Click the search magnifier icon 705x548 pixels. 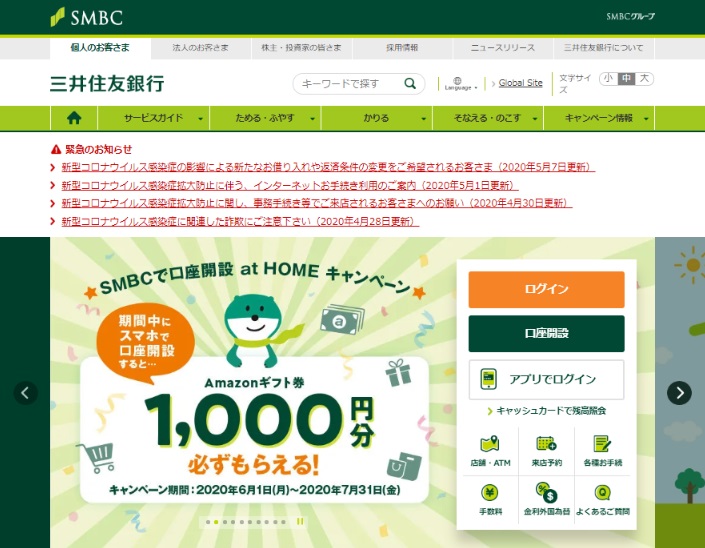pos(410,83)
